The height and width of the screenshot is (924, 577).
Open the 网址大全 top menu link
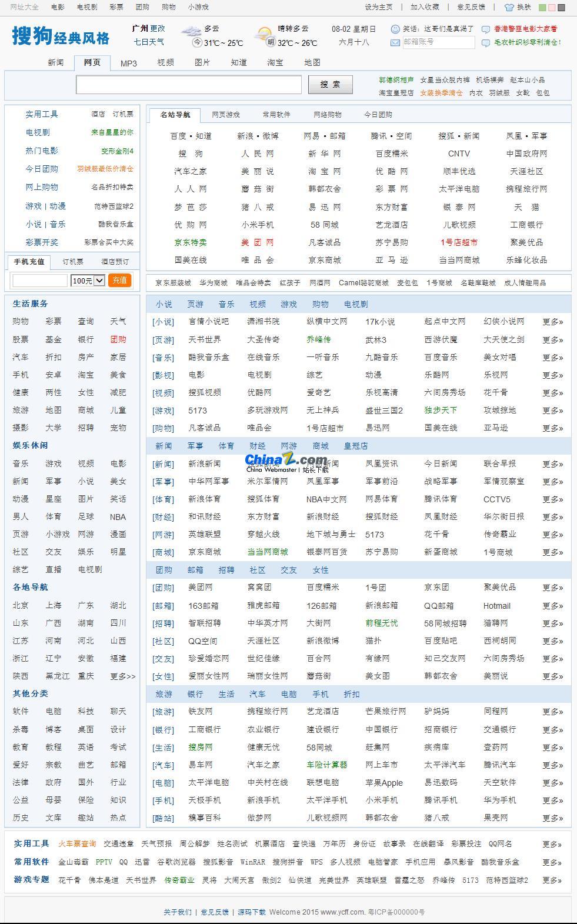(25, 7)
